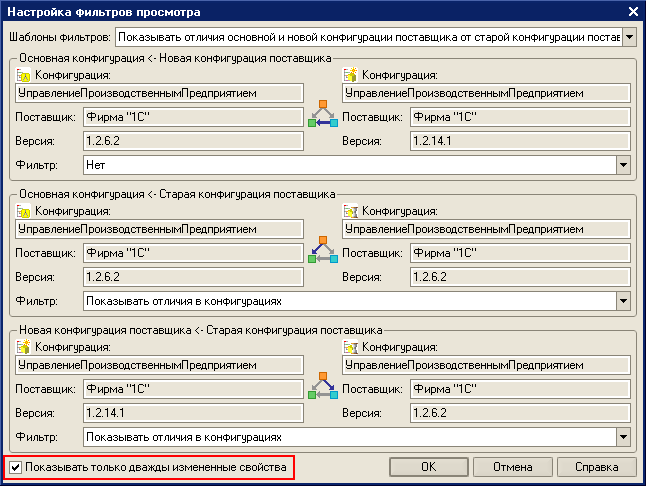Close the filter settings dialog
The height and width of the screenshot is (486, 646).
pyautogui.click(x=633, y=12)
